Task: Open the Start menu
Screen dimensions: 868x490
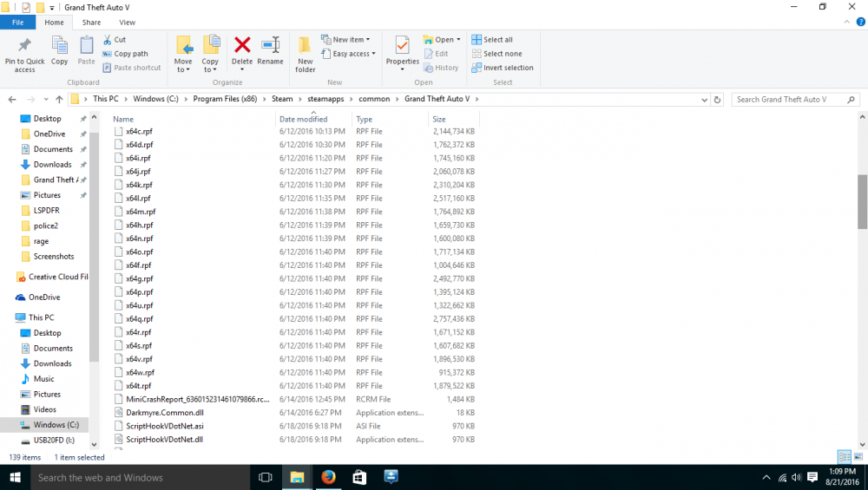Action: pos(15,477)
